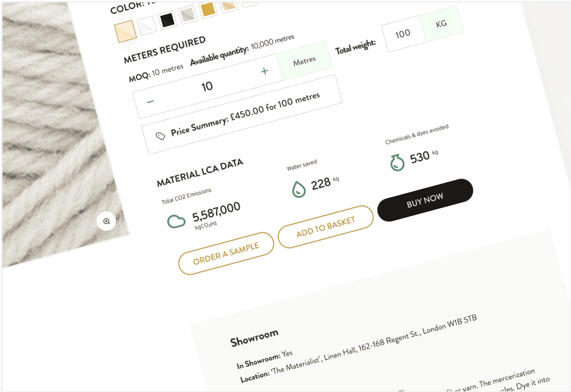
Task: Select the black color swatch
Action: point(167,20)
